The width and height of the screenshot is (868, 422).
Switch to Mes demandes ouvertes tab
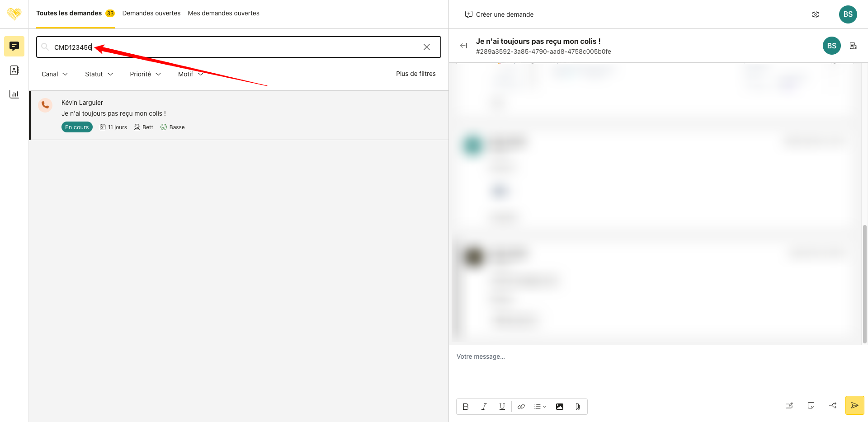coord(223,13)
